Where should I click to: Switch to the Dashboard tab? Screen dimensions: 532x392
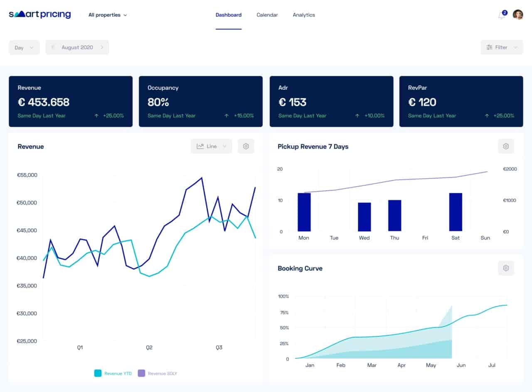click(x=228, y=15)
